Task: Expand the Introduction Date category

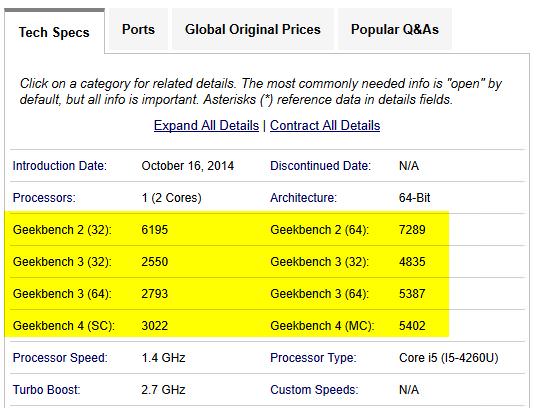Action: pos(60,166)
